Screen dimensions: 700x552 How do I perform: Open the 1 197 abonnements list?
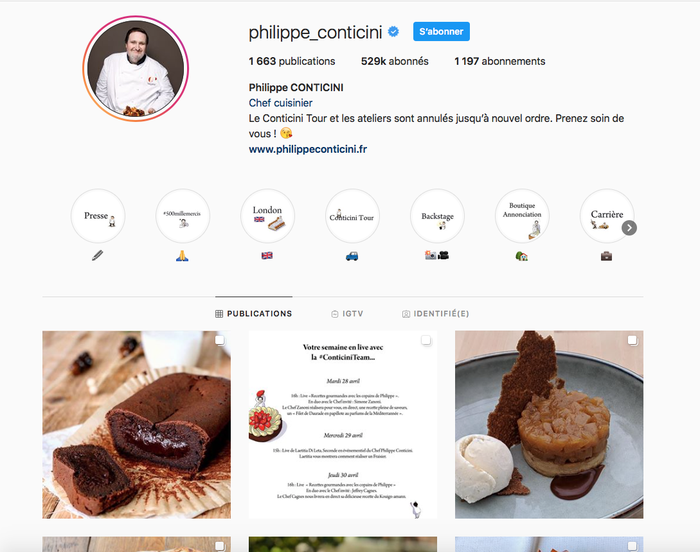tap(500, 61)
